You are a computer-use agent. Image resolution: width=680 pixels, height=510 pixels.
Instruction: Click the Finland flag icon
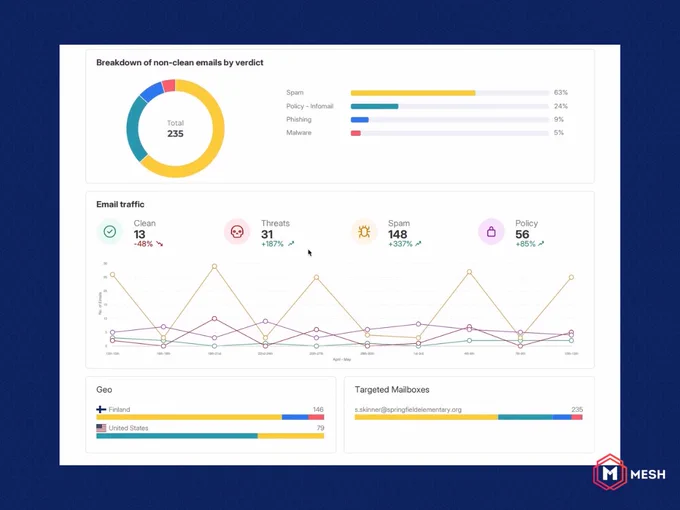tap(101, 409)
